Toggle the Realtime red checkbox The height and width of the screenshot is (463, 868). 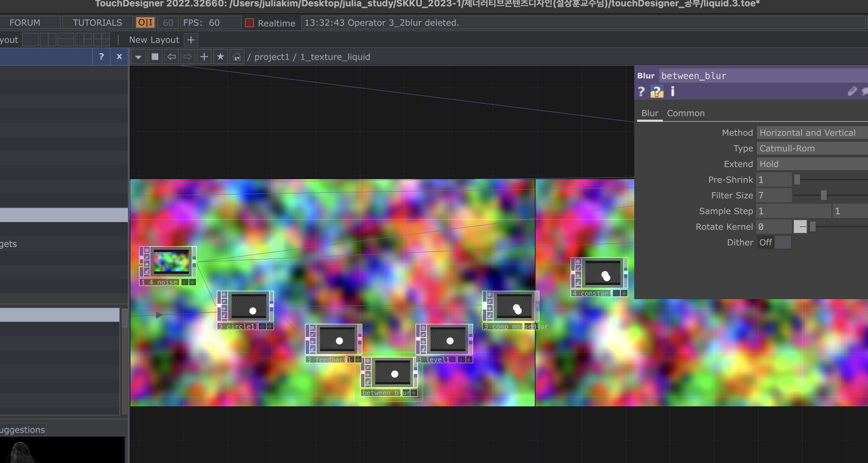click(x=249, y=23)
